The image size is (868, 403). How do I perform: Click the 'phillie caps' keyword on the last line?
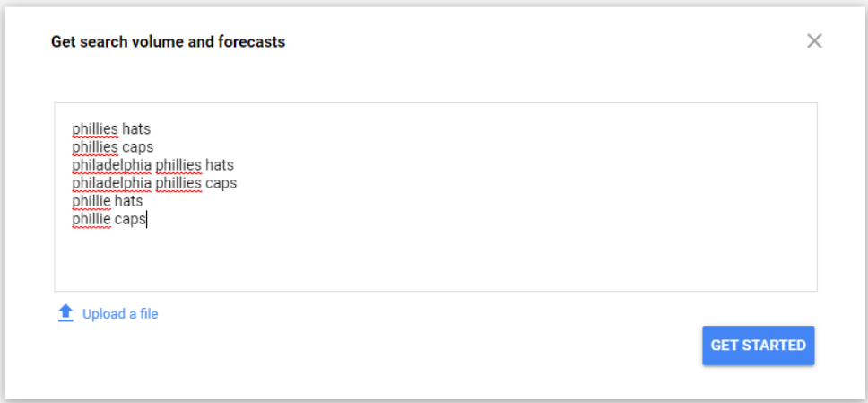click(108, 219)
